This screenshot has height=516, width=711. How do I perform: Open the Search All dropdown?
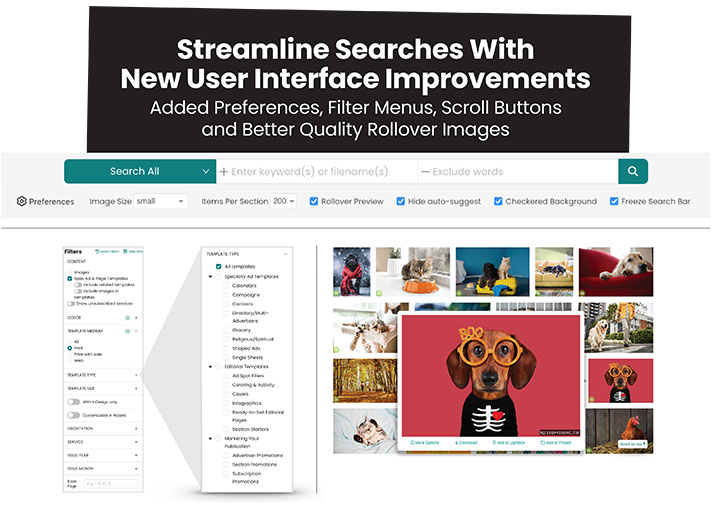click(x=140, y=171)
